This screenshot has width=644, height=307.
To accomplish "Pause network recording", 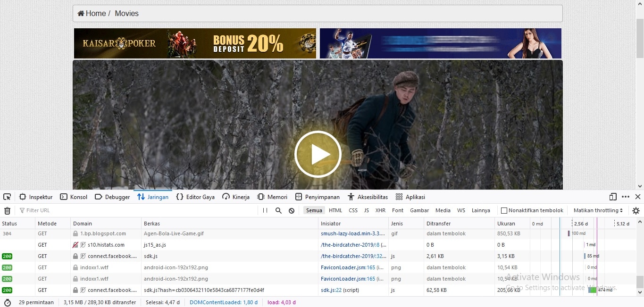I will (265, 211).
